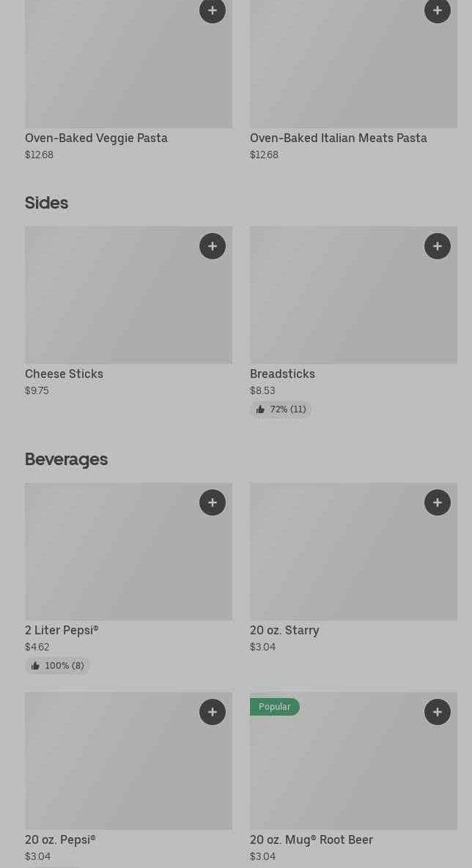Add 2 Liter Pepsi to order
The height and width of the screenshot is (868, 472).
(213, 502)
